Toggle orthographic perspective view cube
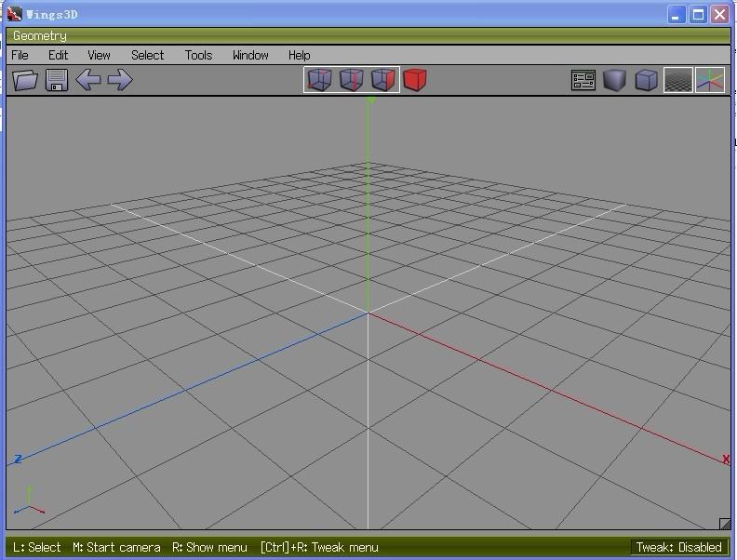 coord(647,80)
